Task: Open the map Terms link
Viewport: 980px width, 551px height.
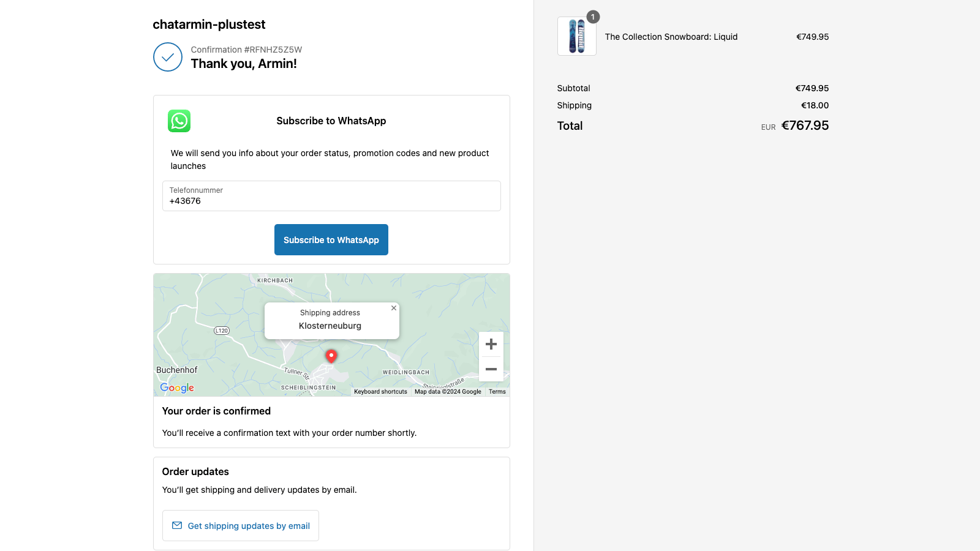Action: (497, 392)
